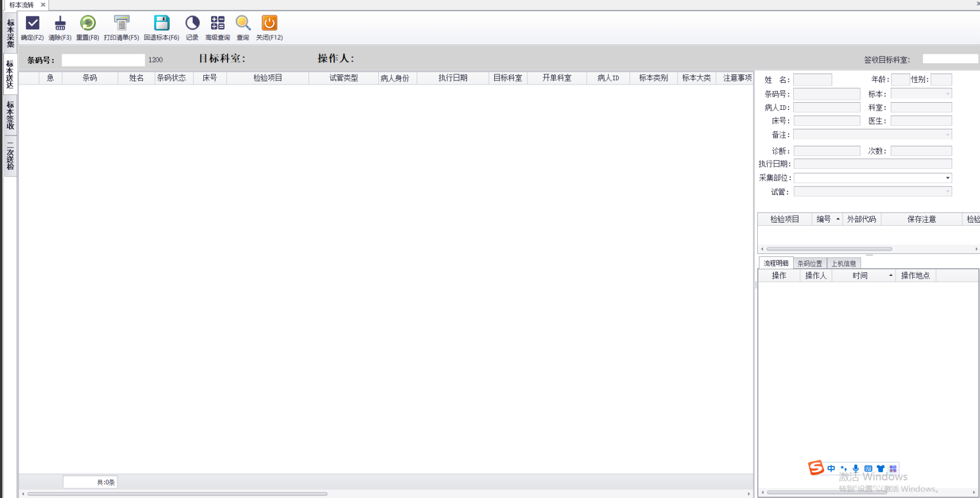Click the 床号 input field in details

click(x=826, y=121)
